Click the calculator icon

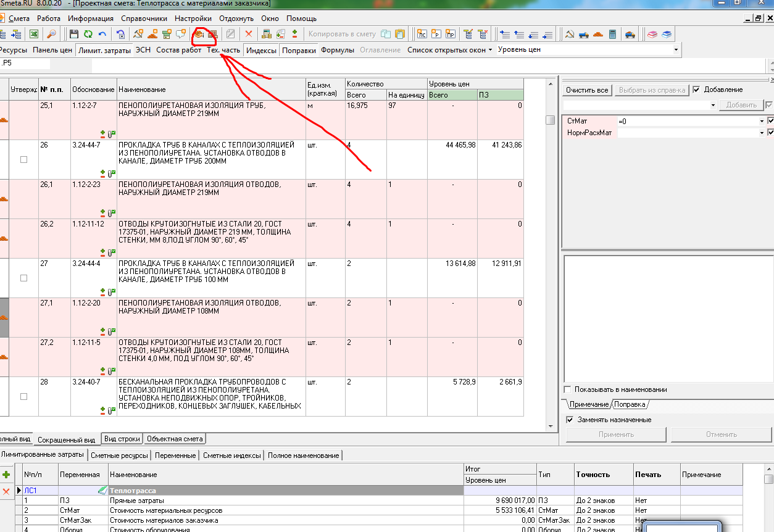(x=612, y=34)
